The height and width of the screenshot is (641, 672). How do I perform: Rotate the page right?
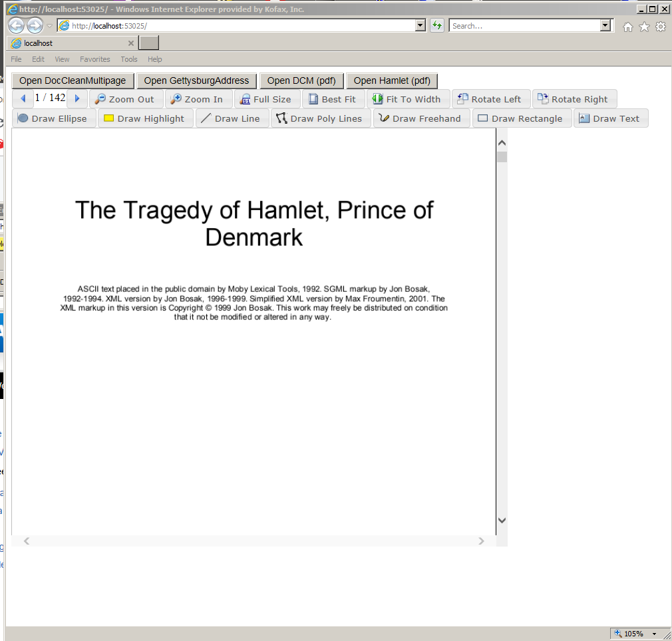pyautogui.click(x=574, y=99)
